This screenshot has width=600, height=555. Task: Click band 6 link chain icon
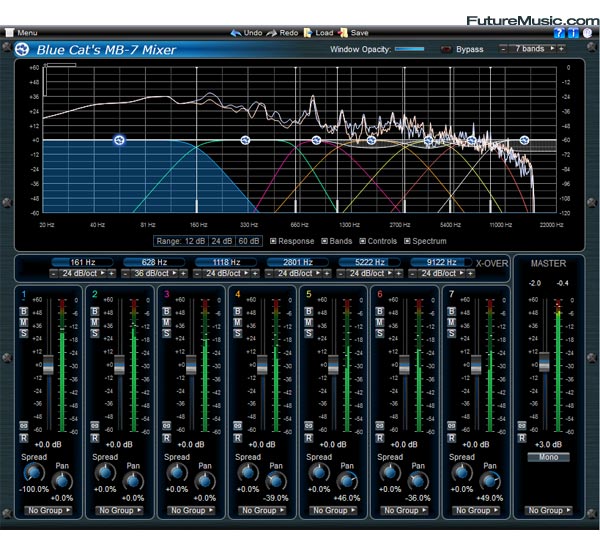point(380,426)
